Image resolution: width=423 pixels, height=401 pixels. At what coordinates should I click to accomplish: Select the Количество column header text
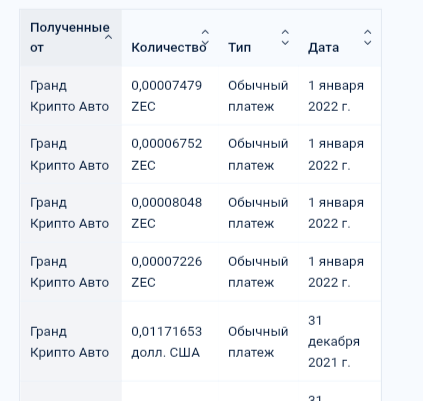[x=169, y=48]
